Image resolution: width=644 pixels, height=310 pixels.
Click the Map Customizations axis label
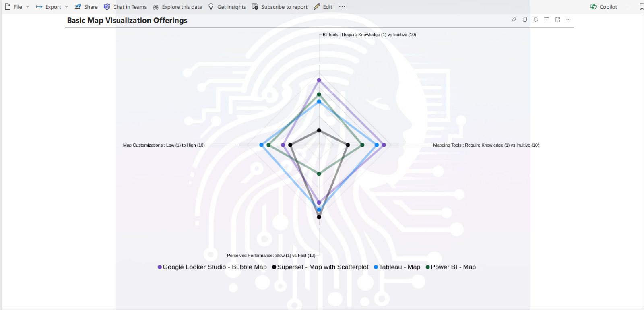pyautogui.click(x=164, y=145)
